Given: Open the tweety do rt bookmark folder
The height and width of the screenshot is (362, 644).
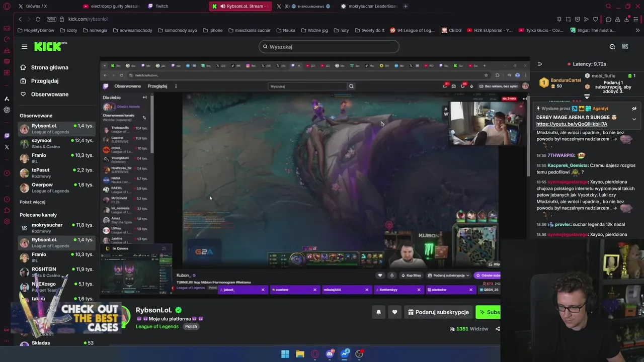Looking at the screenshot, I should 369,30.
